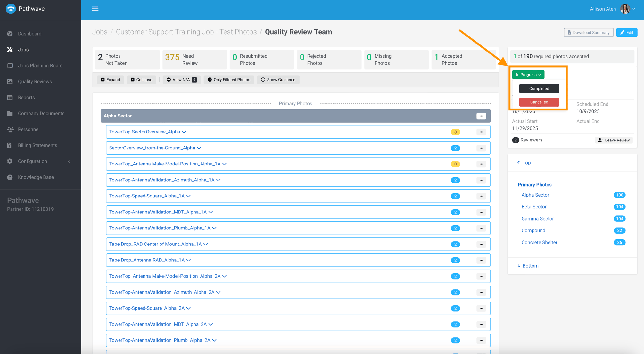Collapse all photo sections
The image size is (644, 354).
pos(141,80)
